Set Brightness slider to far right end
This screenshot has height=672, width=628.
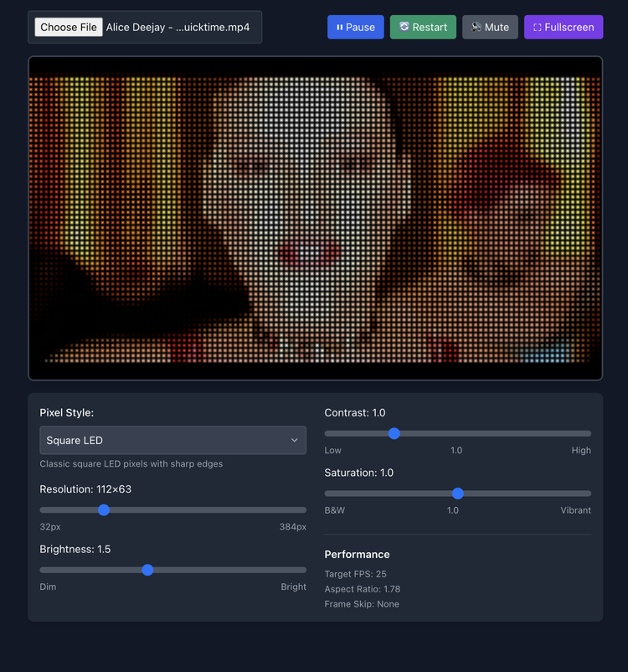305,570
